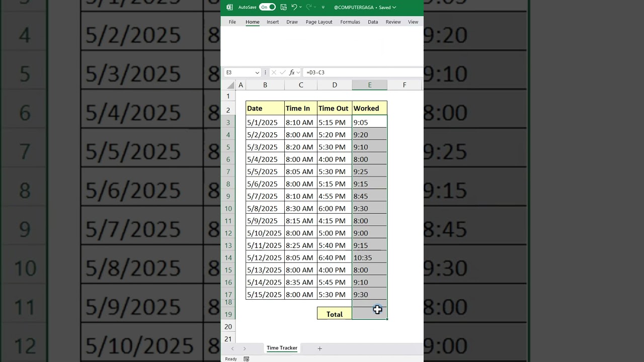Image resolution: width=644 pixels, height=362 pixels.
Task: Add a new sheet with plus icon
Action: point(319,348)
